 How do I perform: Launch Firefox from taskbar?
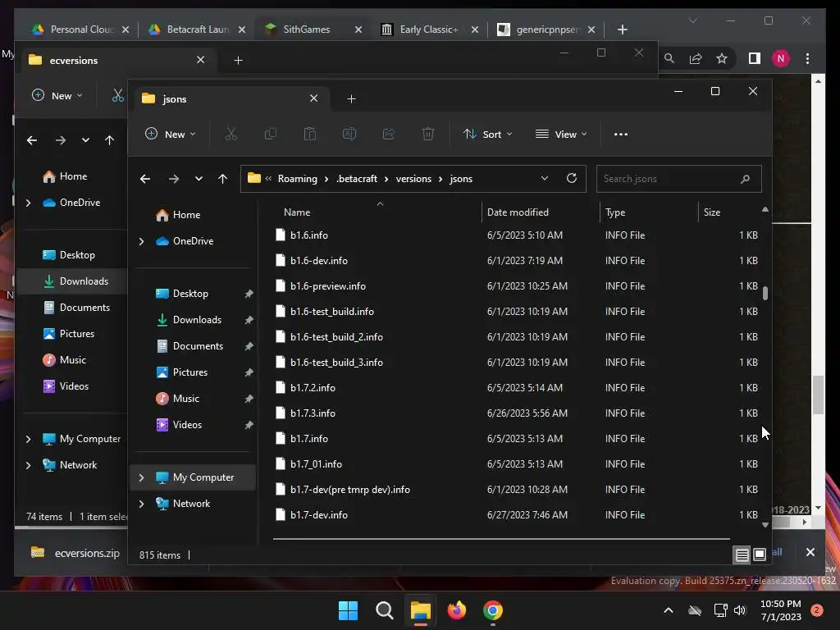click(x=457, y=610)
